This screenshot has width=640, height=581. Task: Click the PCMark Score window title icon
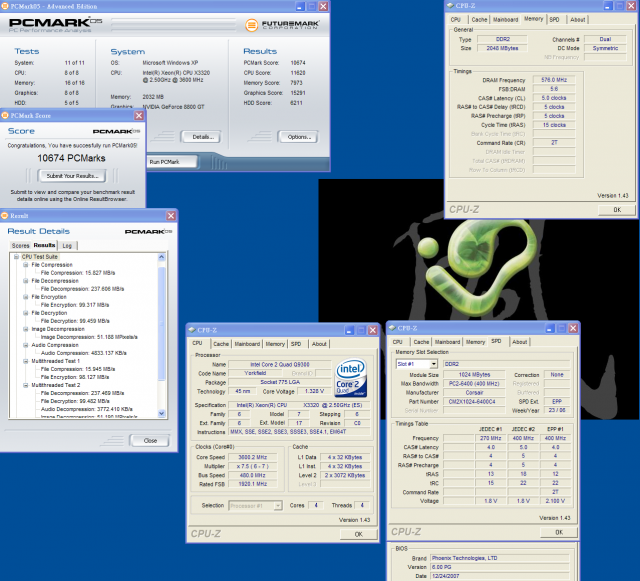click(x=5, y=116)
